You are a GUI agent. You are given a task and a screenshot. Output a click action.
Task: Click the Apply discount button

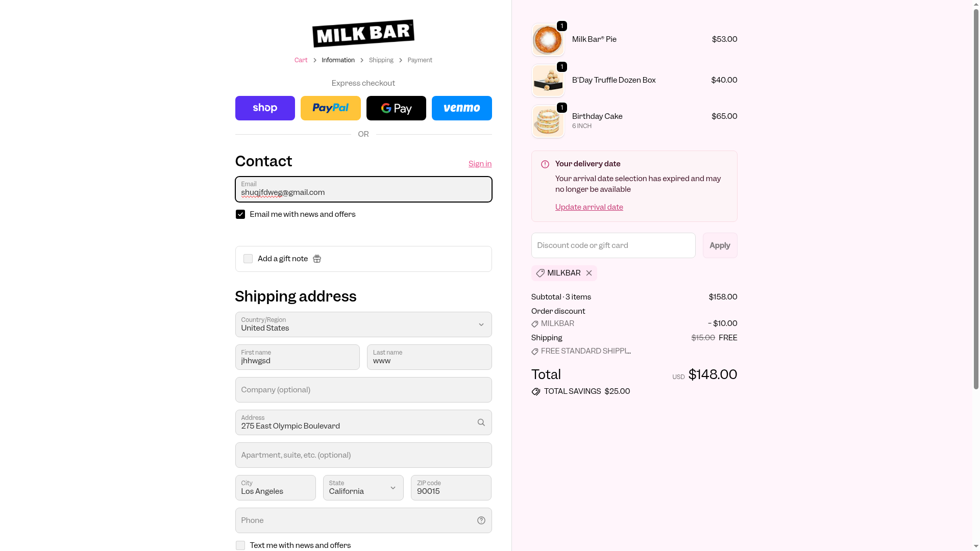point(720,245)
